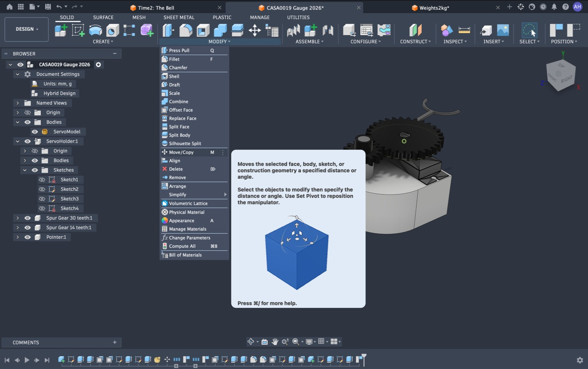The image size is (588, 369).
Task: Click the New Component toolbar icon
Action: (61, 30)
